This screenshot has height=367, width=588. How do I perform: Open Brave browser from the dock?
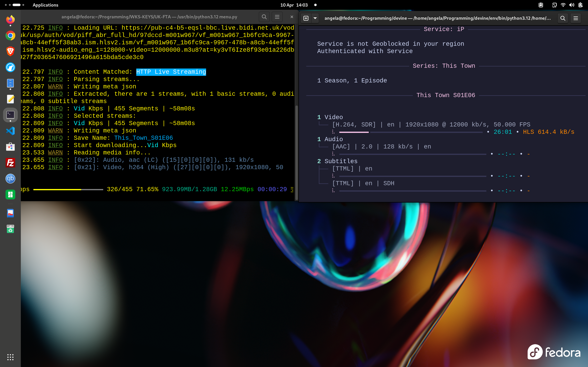click(10, 52)
